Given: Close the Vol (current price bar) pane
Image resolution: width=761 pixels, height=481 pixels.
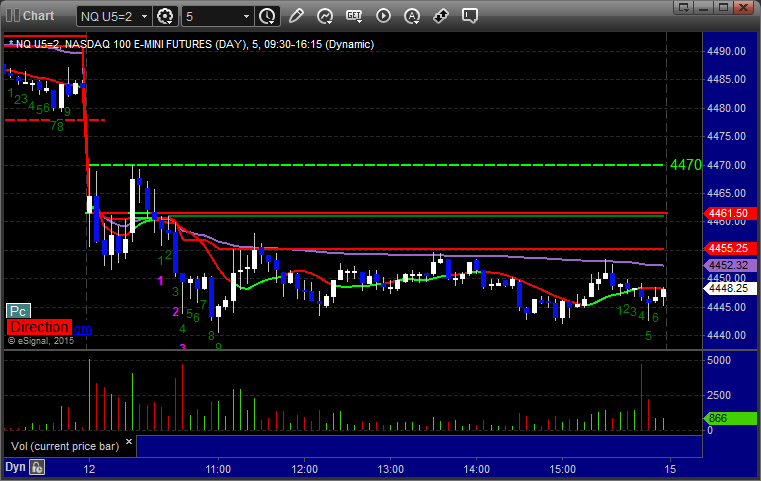Looking at the screenshot, I should pos(129,442).
